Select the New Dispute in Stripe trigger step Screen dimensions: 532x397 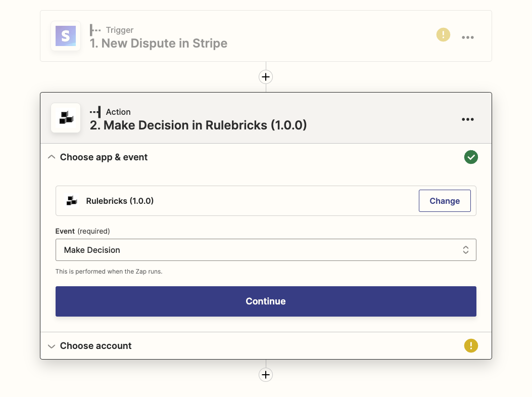pyautogui.click(x=158, y=43)
